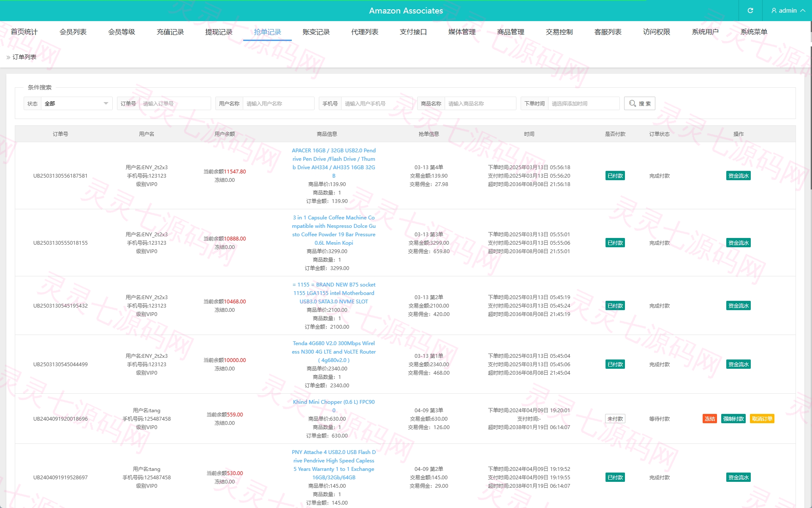Open the B75 socket Motherboard product link
Screen dimensions: 812x508
click(334, 293)
